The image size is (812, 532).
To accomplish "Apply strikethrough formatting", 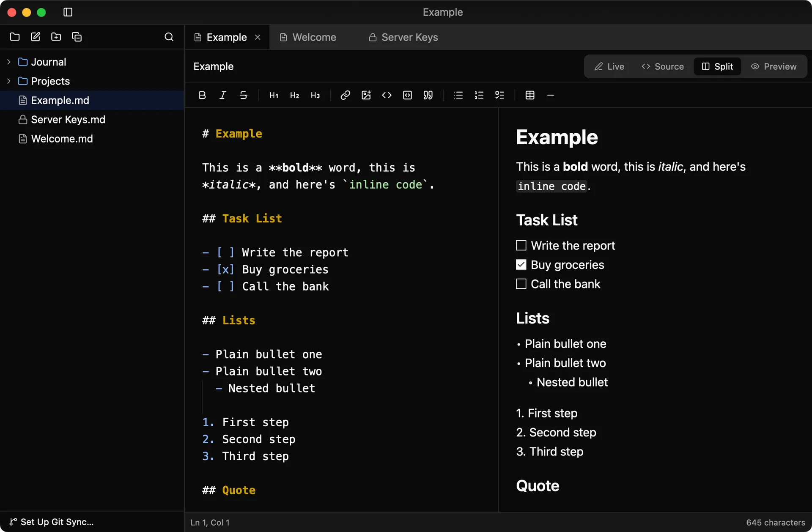I will tap(244, 95).
